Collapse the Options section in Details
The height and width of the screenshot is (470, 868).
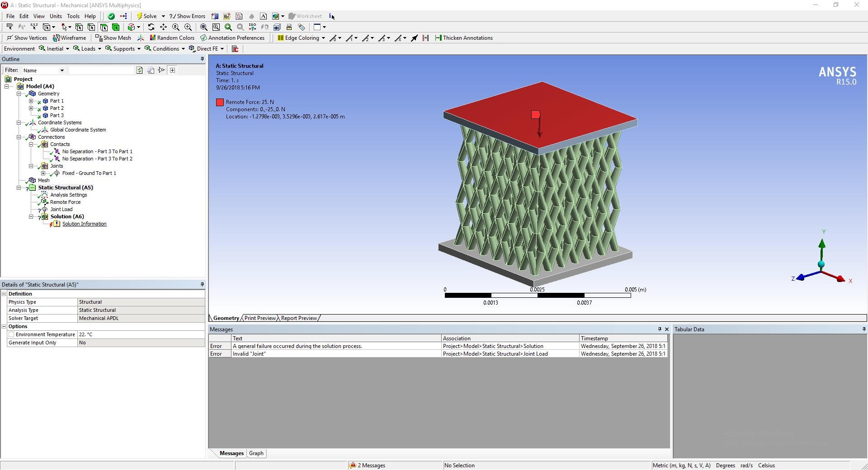[4, 326]
